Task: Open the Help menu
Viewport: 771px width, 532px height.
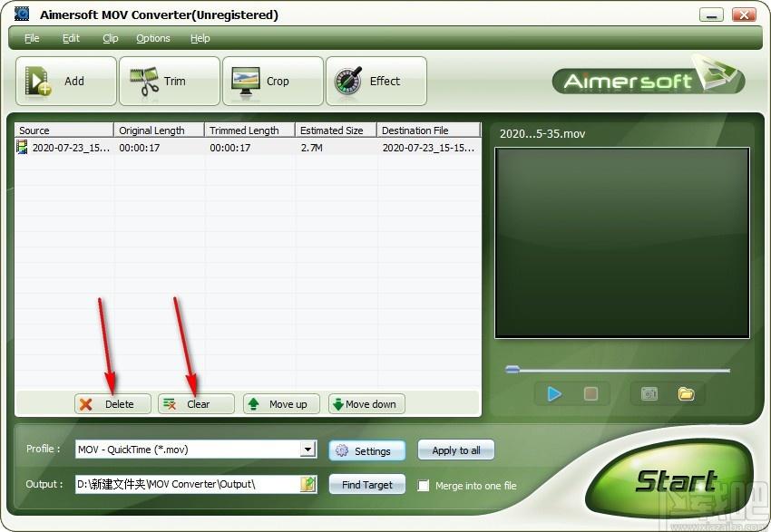Action: [200, 38]
